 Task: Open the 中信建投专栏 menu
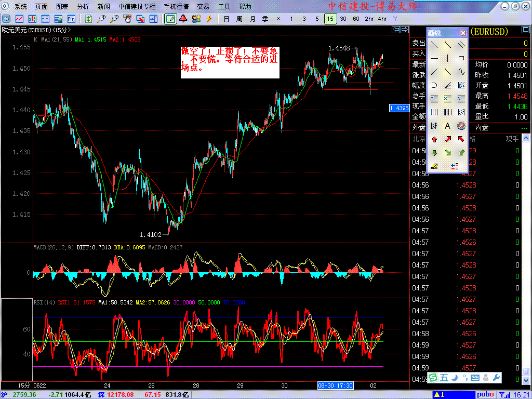[137, 6]
